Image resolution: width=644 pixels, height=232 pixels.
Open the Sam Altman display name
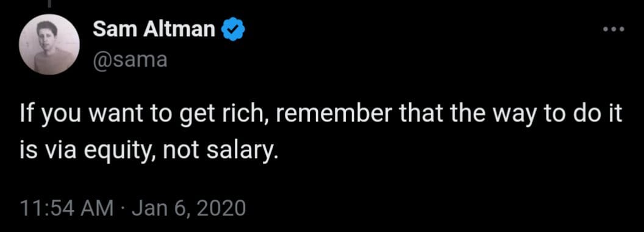pos(154,30)
